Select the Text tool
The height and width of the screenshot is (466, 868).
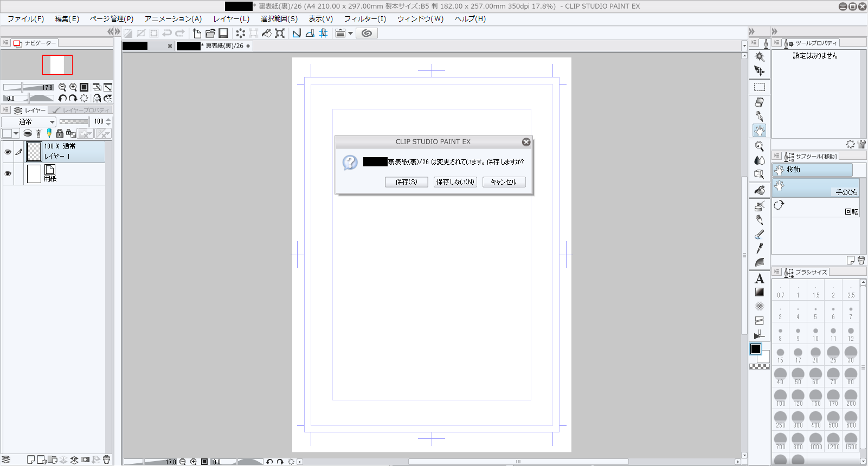pyautogui.click(x=759, y=279)
